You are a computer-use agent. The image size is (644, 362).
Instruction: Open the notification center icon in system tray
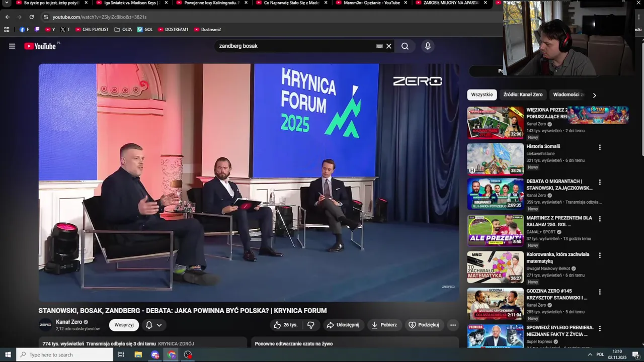point(635,354)
